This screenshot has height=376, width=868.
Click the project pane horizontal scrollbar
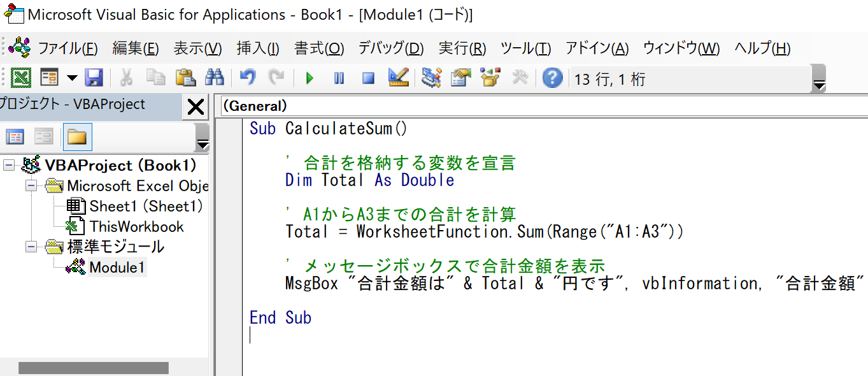tap(93, 368)
